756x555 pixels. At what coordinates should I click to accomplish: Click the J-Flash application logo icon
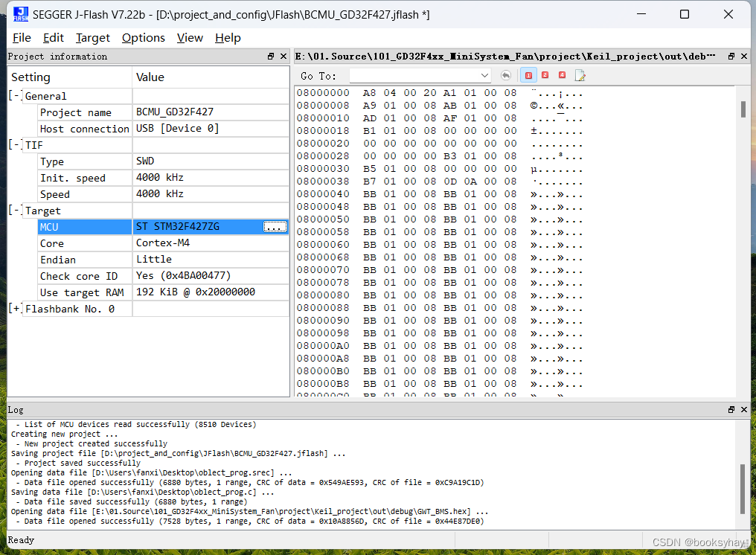point(21,14)
